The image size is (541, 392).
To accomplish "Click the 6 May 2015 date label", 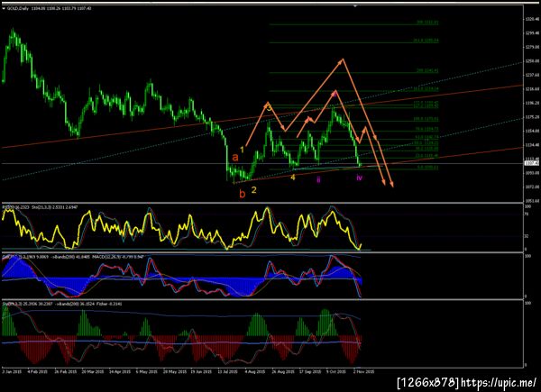I will [147, 372].
